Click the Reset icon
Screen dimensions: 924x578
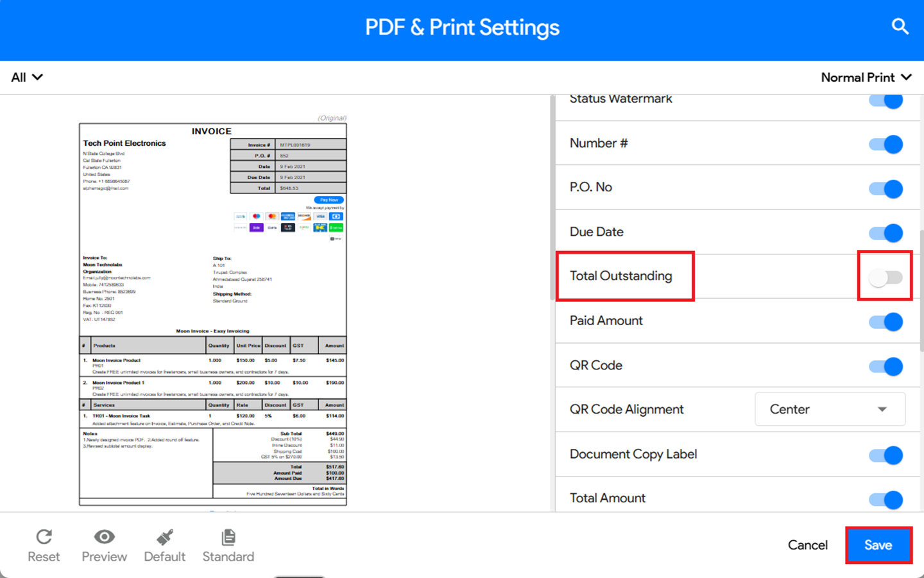(44, 537)
